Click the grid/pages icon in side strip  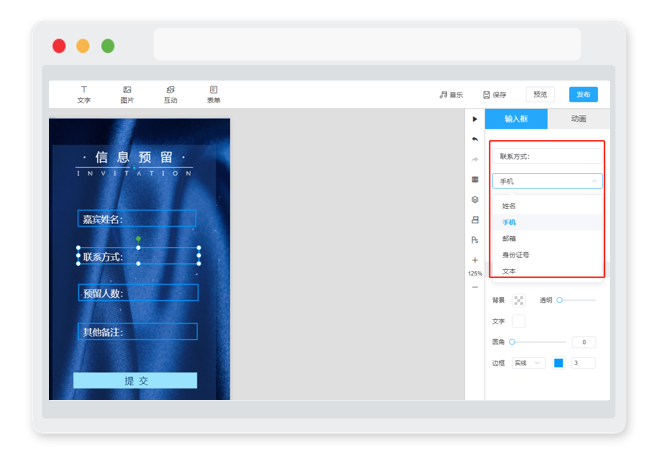(475, 179)
